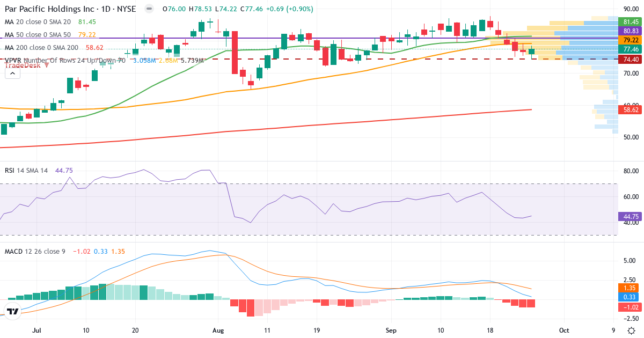Image resolution: width=644 pixels, height=338 pixels.
Task: Click the Sep label on time axis
Action: (391, 331)
